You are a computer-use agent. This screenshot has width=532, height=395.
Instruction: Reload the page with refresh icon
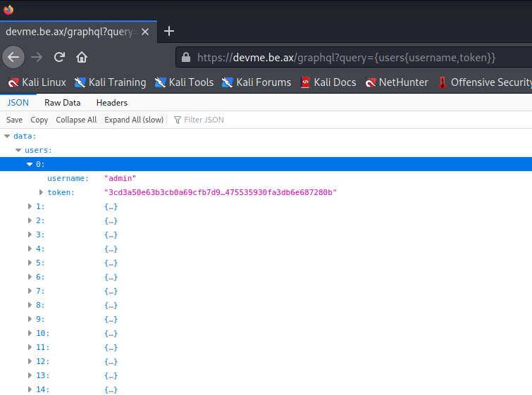(x=59, y=57)
